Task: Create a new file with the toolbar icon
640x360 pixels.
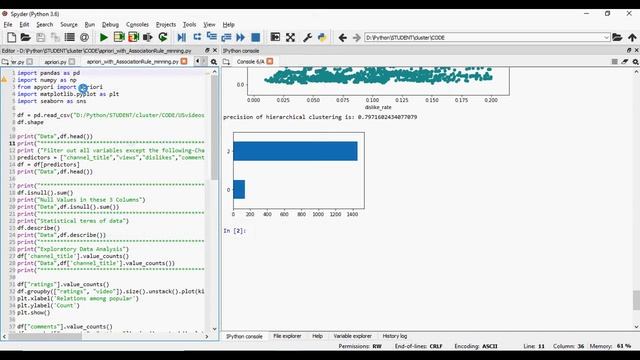Action: (x=11, y=38)
